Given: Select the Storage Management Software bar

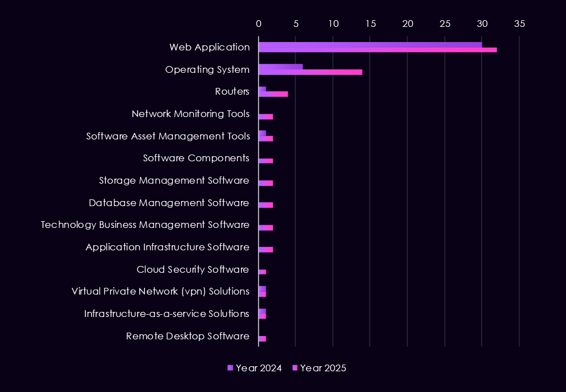Looking at the screenshot, I should [x=266, y=183].
